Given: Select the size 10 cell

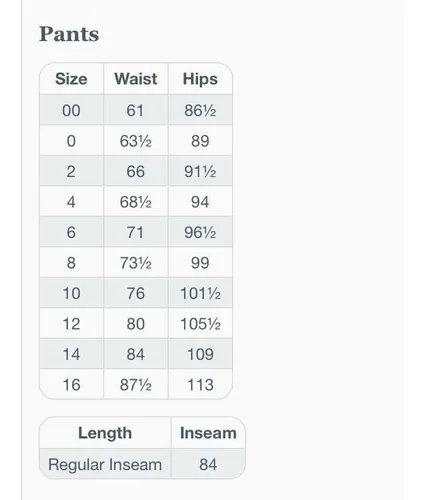Looking at the screenshot, I should point(71,293).
